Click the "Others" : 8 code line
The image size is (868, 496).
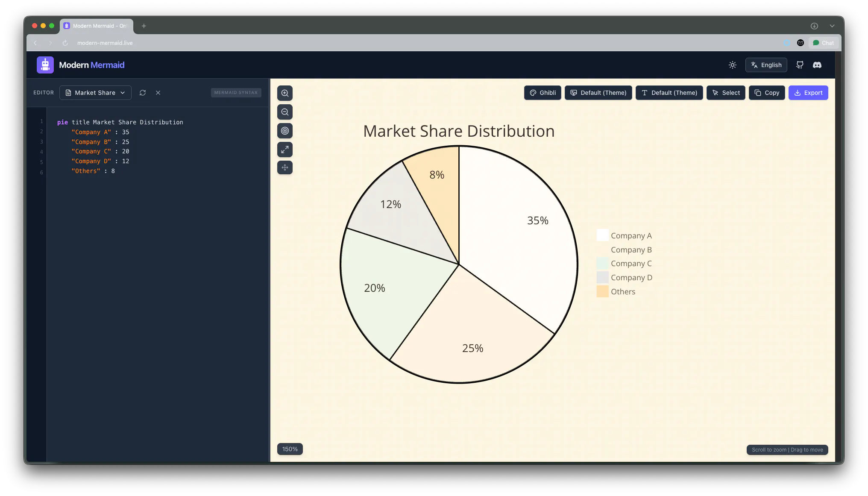click(93, 171)
